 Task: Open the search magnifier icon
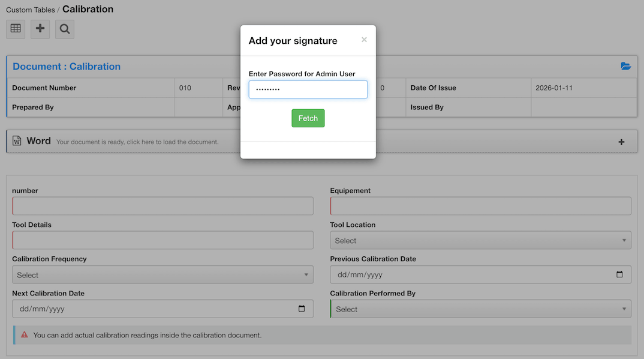pyautogui.click(x=65, y=29)
